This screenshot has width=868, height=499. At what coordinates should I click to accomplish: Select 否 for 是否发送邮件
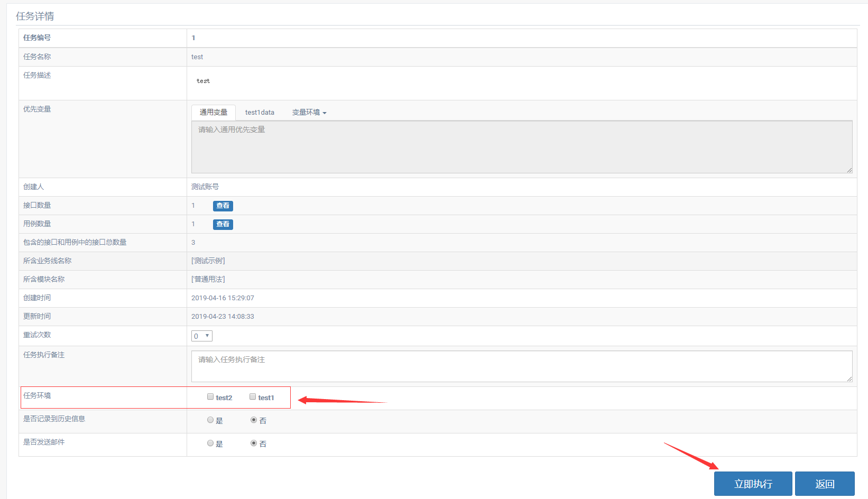(x=254, y=443)
